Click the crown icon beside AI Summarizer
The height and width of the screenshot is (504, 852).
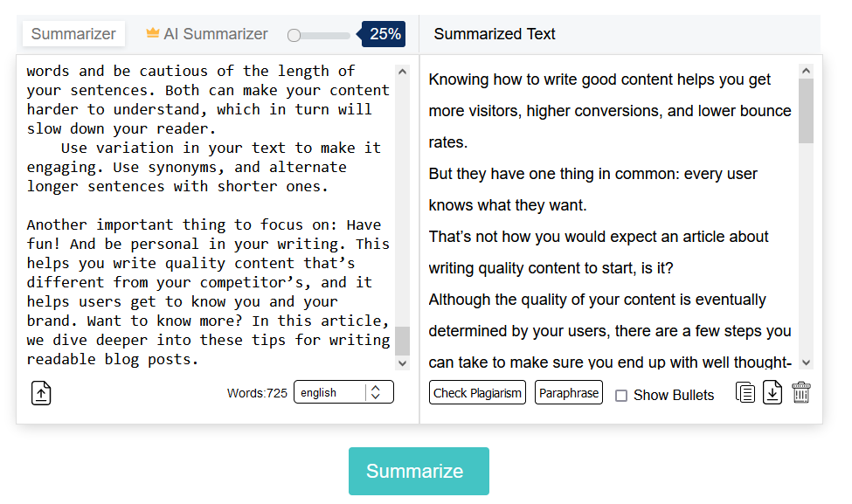(x=153, y=33)
